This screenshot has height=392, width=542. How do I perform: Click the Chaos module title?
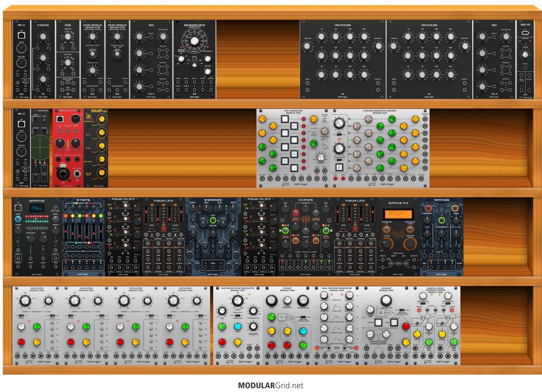point(306,200)
